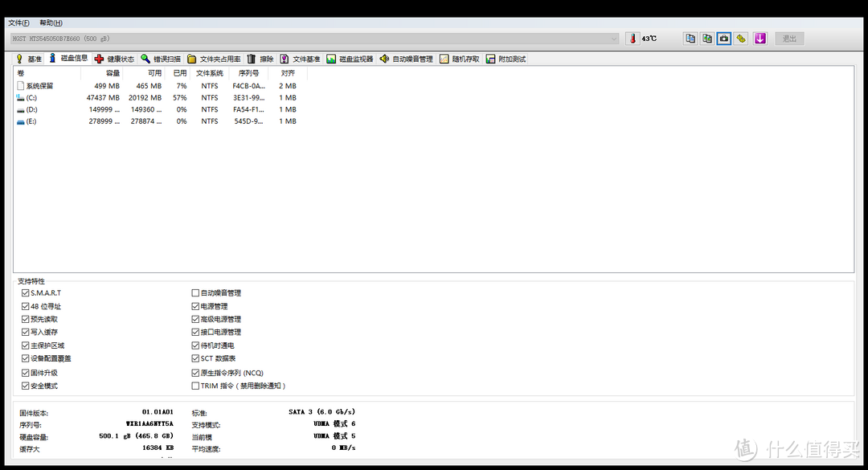Sort by the 已用 column header
This screenshot has height=470, width=868.
(177, 73)
